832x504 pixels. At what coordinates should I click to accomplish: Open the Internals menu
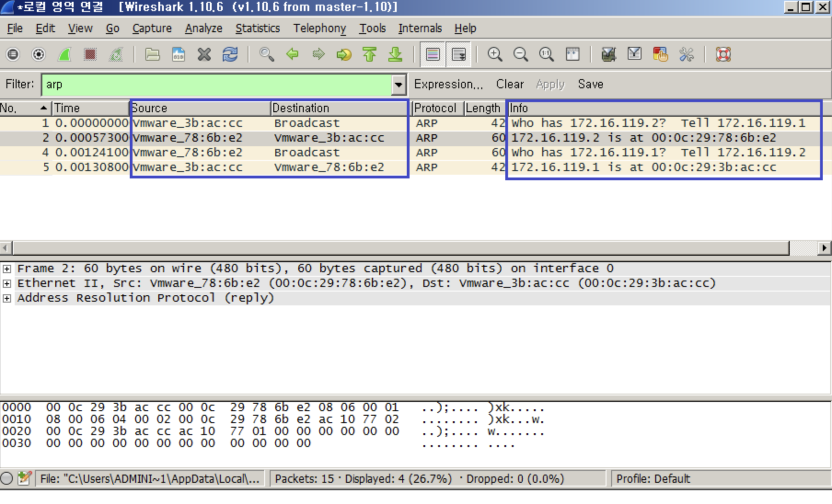click(x=420, y=29)
